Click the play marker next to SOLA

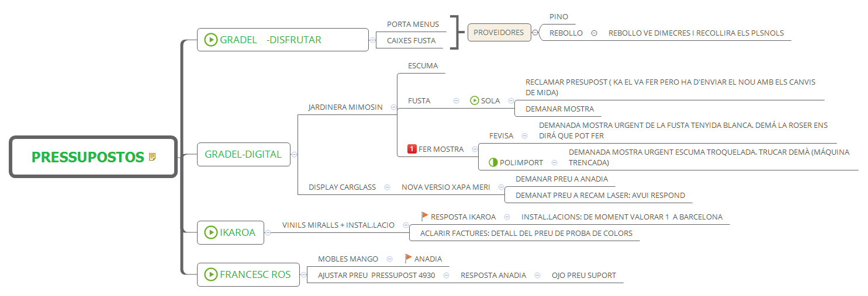pos(474,100)
